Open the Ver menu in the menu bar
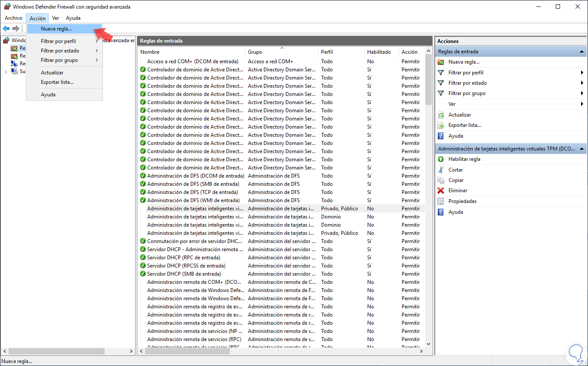 [56, 18]
